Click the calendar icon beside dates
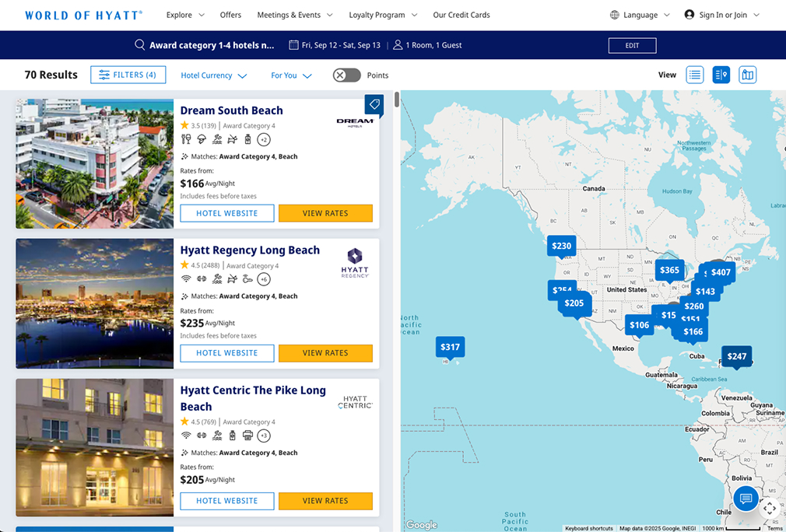Screen dimensions: 786x532 (294, 45)
